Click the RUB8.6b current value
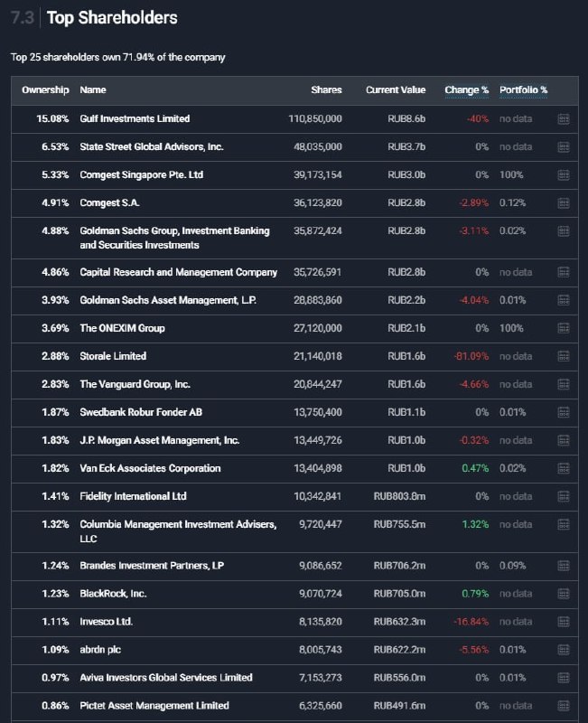 406,118
